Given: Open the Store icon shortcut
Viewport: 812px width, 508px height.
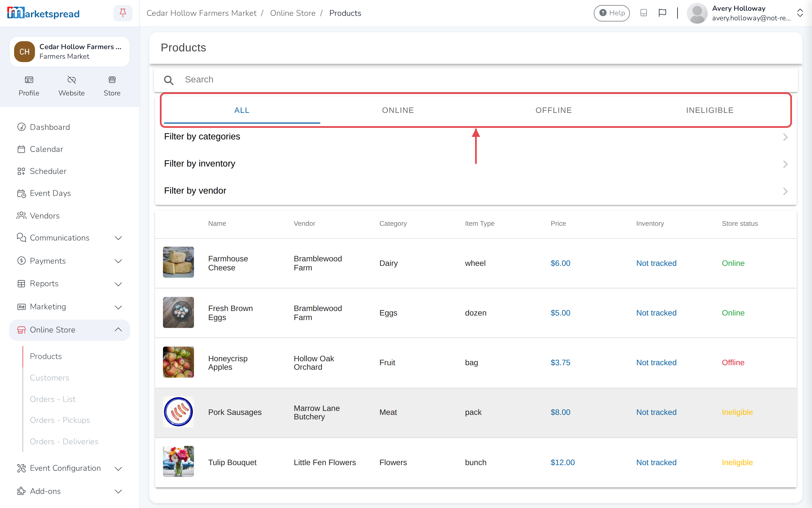Looking at the screenshot, I should point(112,86).
